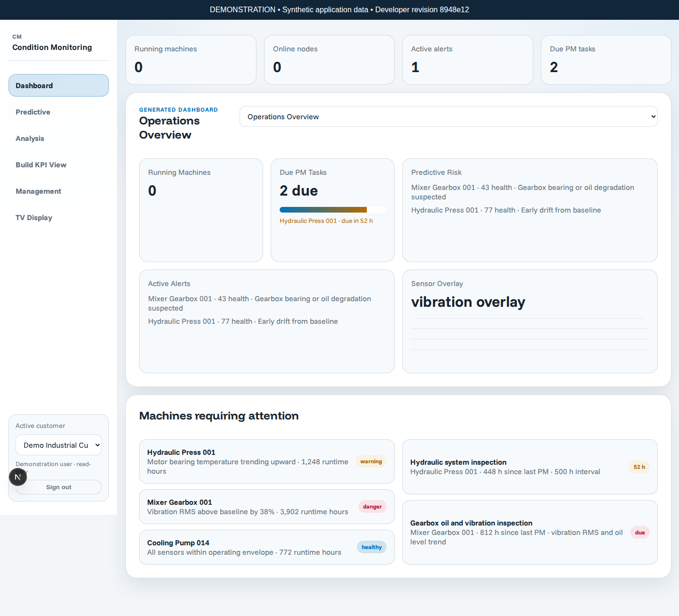The image size is (679, 616).
Task: Select Build KPI View in sidebar
Action: 58,164
